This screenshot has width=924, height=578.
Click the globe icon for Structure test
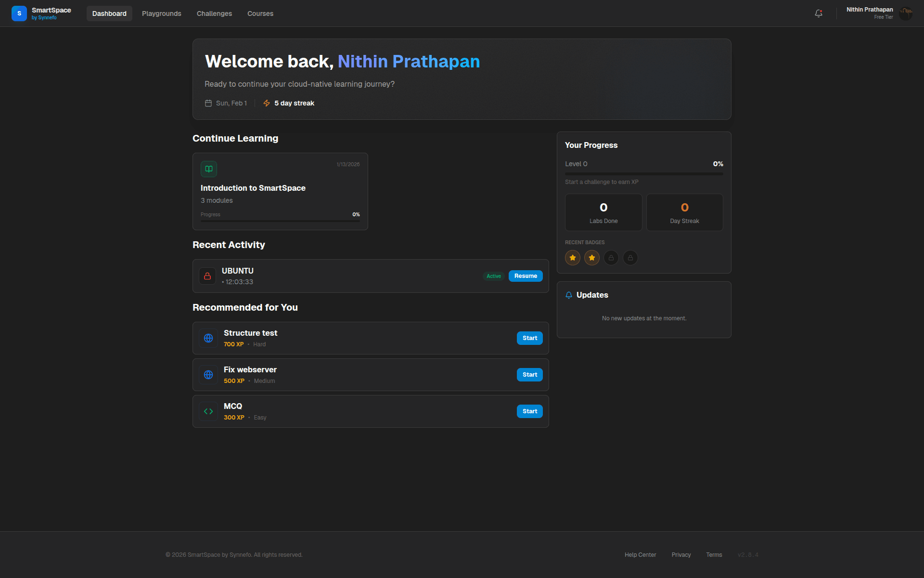tap(208, 338)
